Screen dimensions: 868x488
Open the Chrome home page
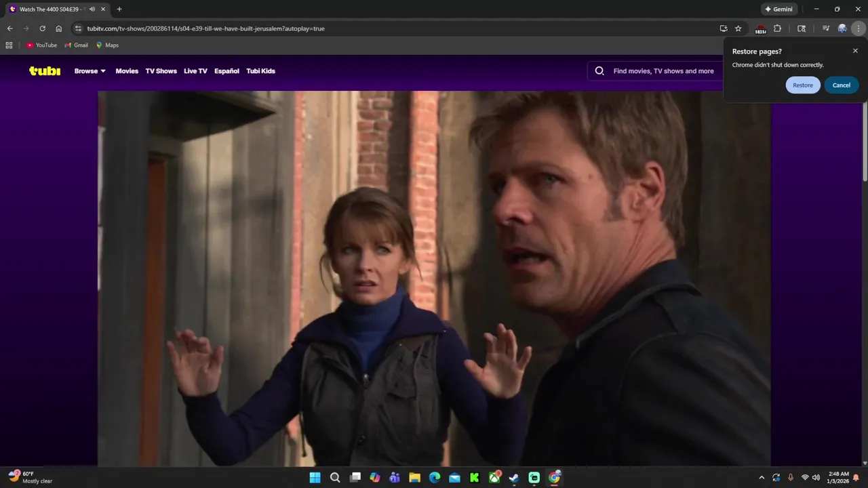[59, 28]
